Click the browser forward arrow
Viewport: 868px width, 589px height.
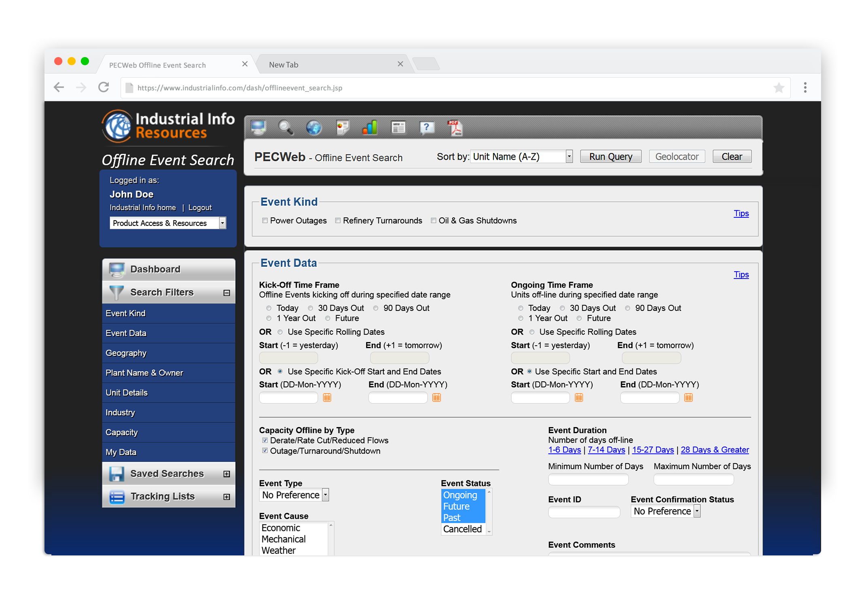click(x=81, y=87)
